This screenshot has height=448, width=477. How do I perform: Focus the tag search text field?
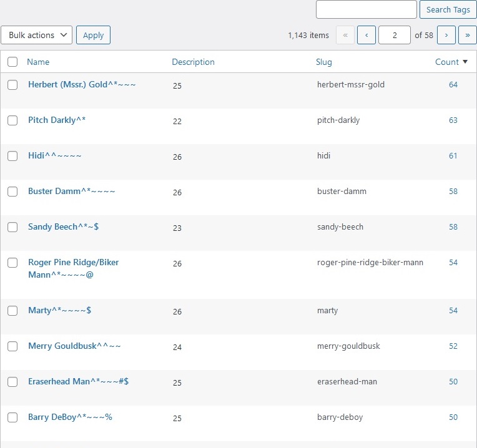(x=366, y=9)
